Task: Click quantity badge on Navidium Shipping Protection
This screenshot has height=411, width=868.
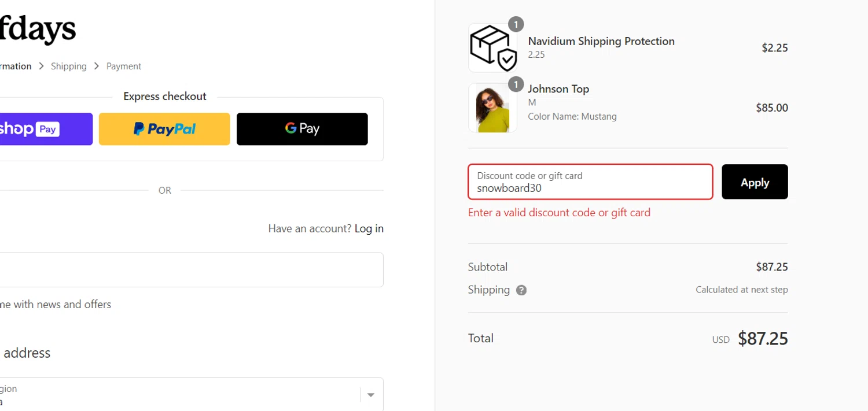Action: pos(516,24)
